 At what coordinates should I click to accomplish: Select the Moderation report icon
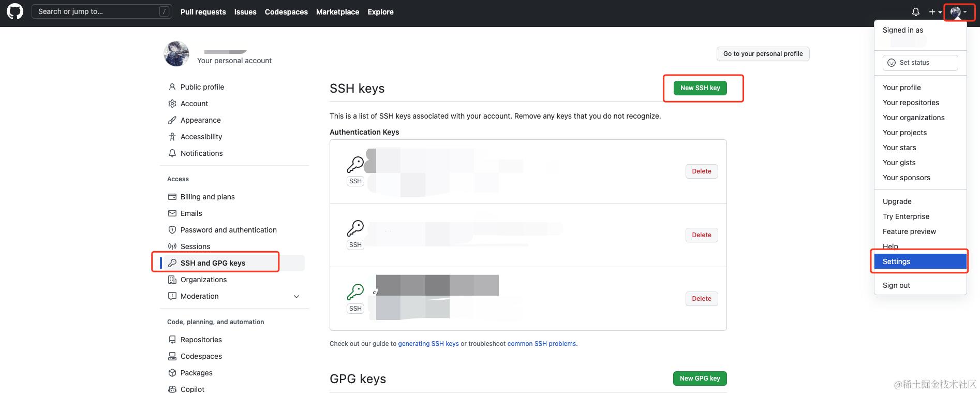click(x=172, y=296)
